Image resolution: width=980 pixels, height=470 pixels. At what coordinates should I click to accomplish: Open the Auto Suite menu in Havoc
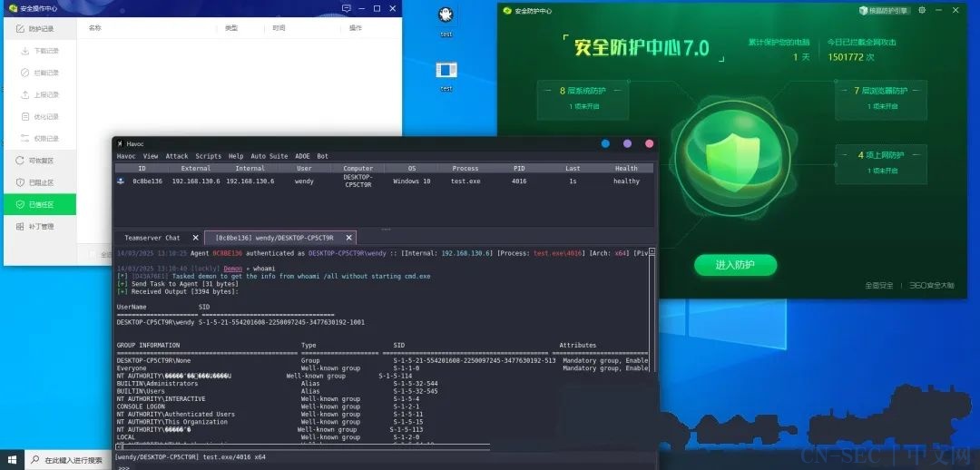point(269,156)
